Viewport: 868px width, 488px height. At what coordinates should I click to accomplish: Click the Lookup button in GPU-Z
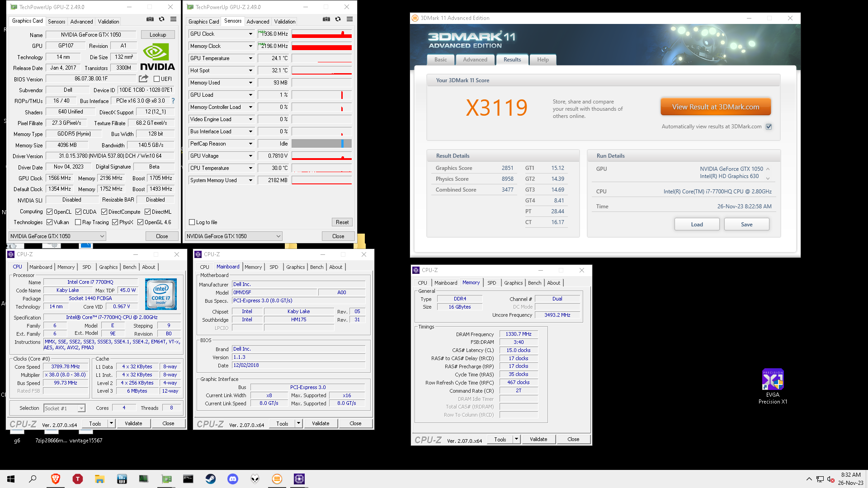[158, 35]
